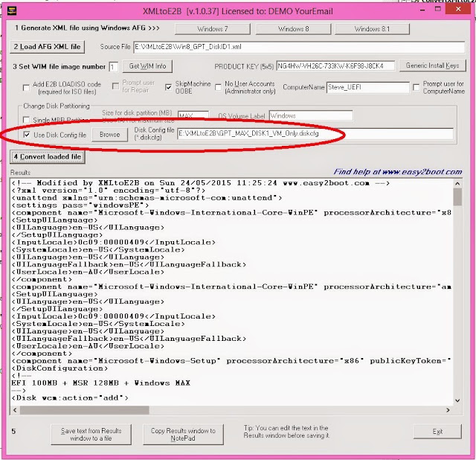Maximize the XMLtoE2B window
476x460 pixels.
coord(438,9)
